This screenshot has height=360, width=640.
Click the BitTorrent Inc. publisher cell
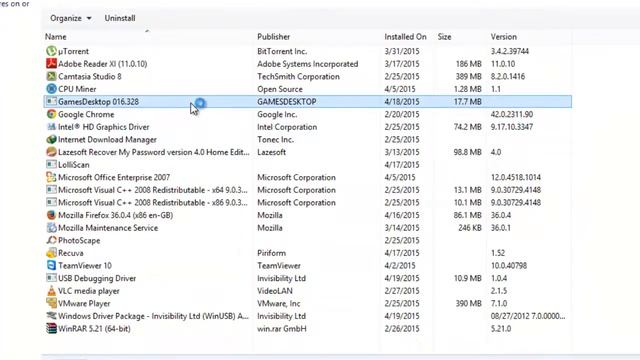pyautogui.click(x=282, y=51)
